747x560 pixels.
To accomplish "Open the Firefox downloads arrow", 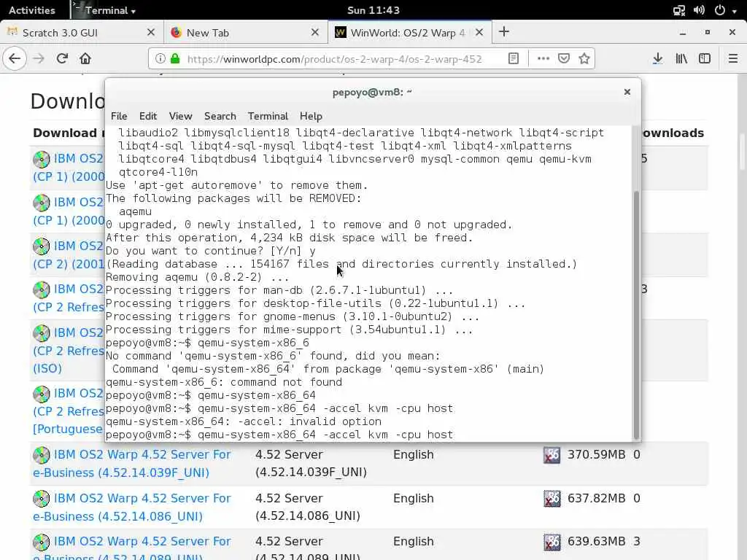I will coord(657,58).
